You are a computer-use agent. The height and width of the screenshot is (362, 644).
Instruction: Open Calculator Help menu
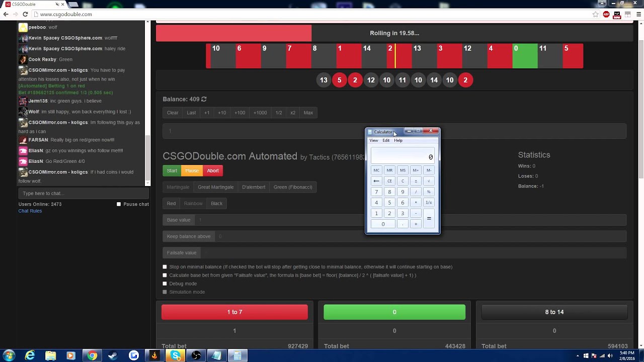pyautogui.click(x=398, y=140)
